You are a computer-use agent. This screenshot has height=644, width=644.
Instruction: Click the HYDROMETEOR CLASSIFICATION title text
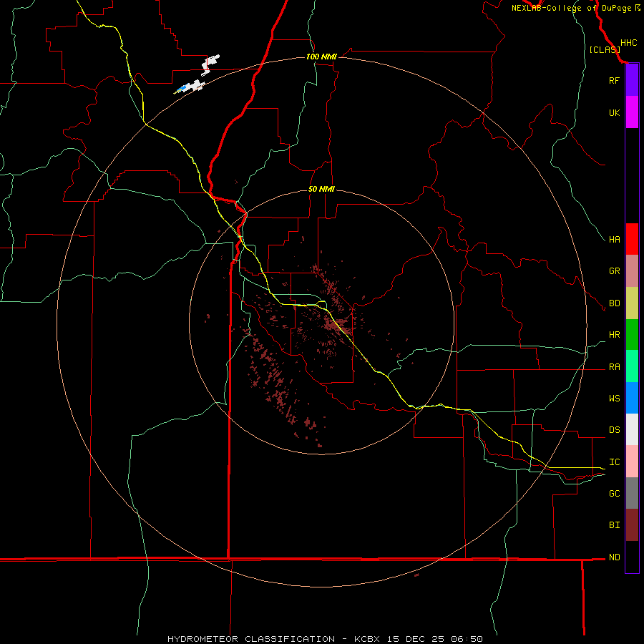click(x=251, y=639)
